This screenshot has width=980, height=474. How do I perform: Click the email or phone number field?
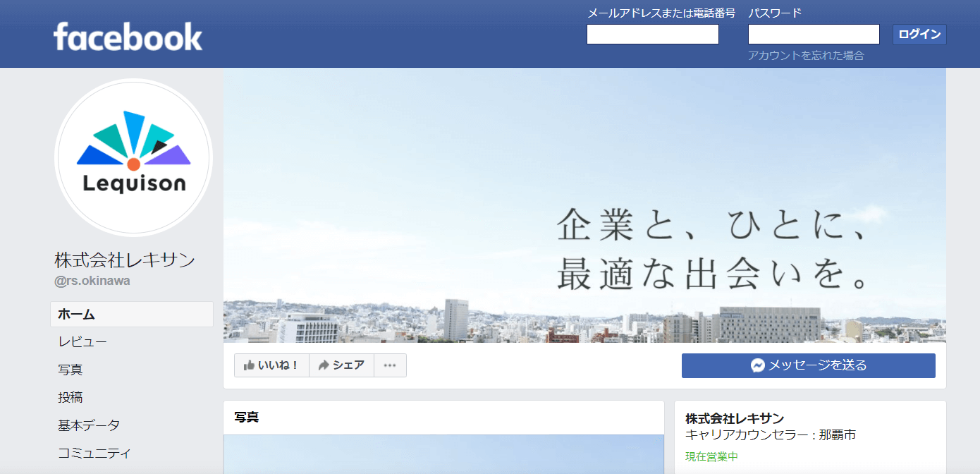coord(653,35)
